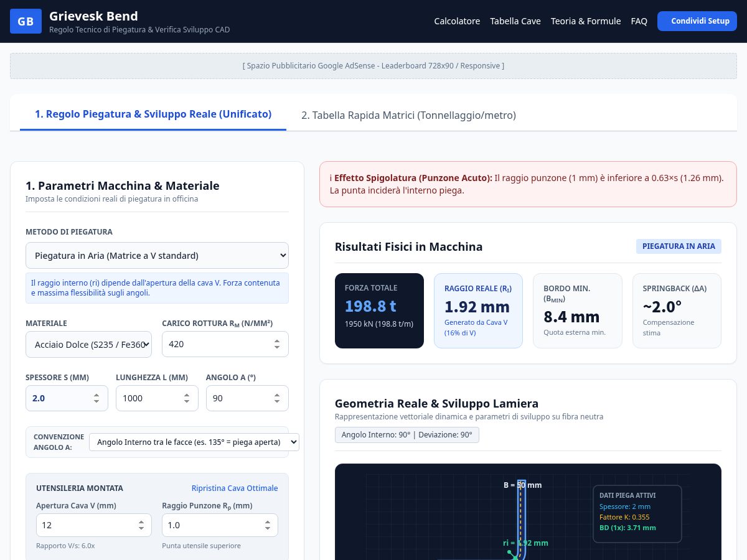
Task: Click the Bordo Min. 8.4 mm card
Action: click(578, 310)
